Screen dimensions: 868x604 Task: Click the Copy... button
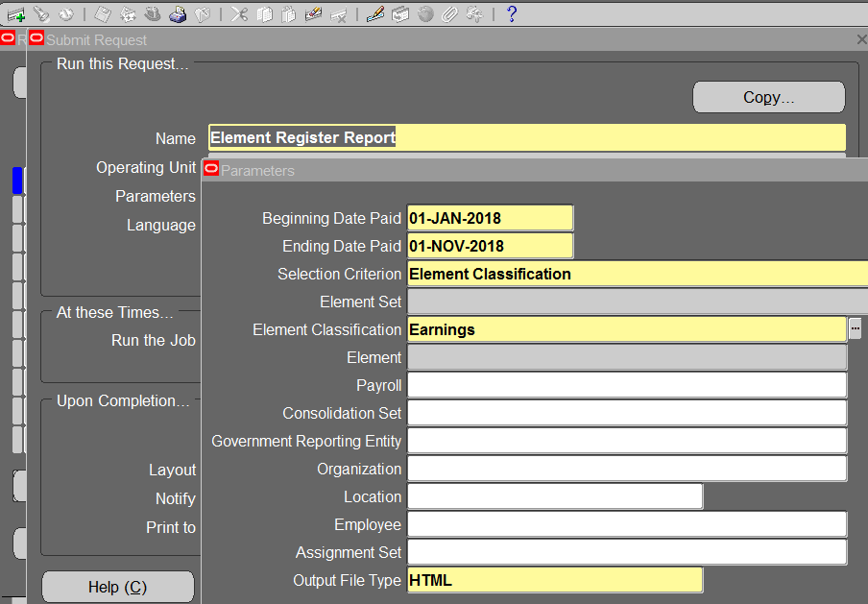(768, 97)
